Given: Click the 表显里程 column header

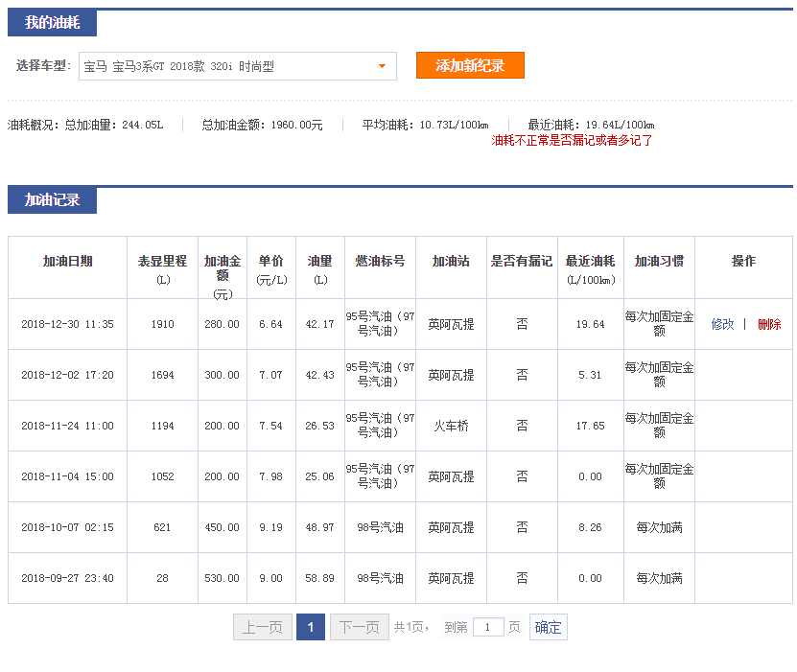Looking at the screenshot, I should pos(162,267).
